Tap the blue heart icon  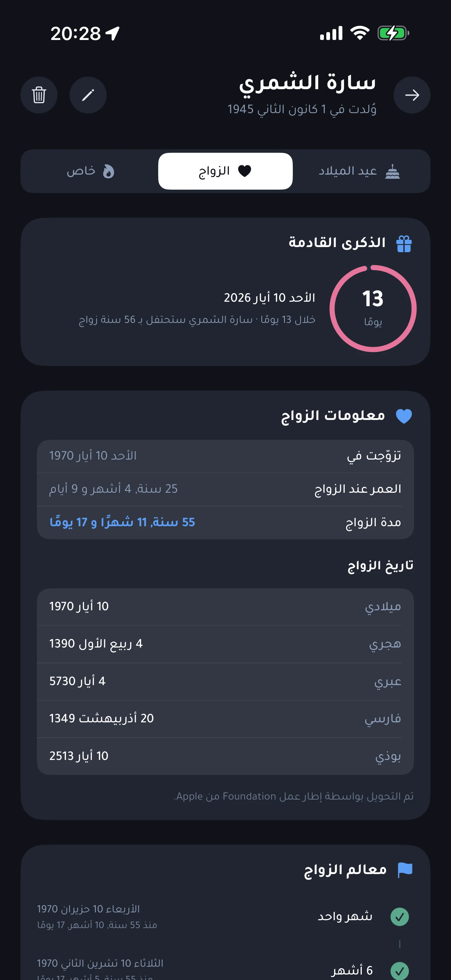pyautogui.click(x=404, y=416)
